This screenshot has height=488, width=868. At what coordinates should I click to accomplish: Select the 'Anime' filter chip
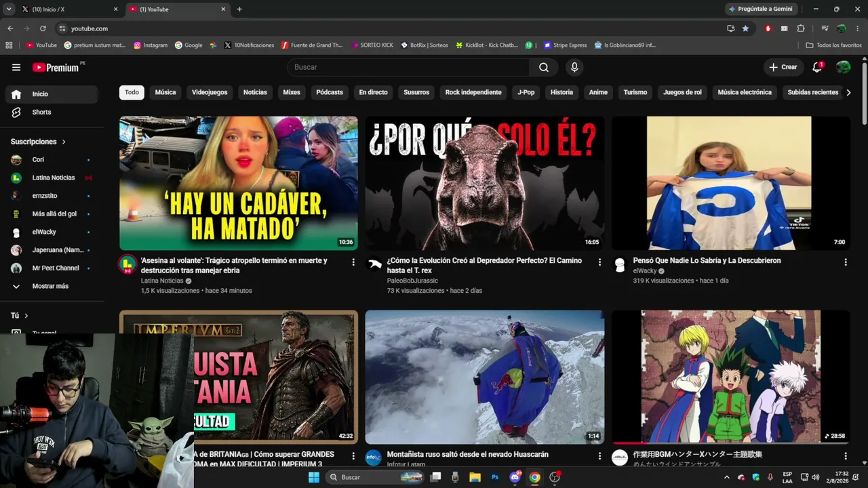598,92
